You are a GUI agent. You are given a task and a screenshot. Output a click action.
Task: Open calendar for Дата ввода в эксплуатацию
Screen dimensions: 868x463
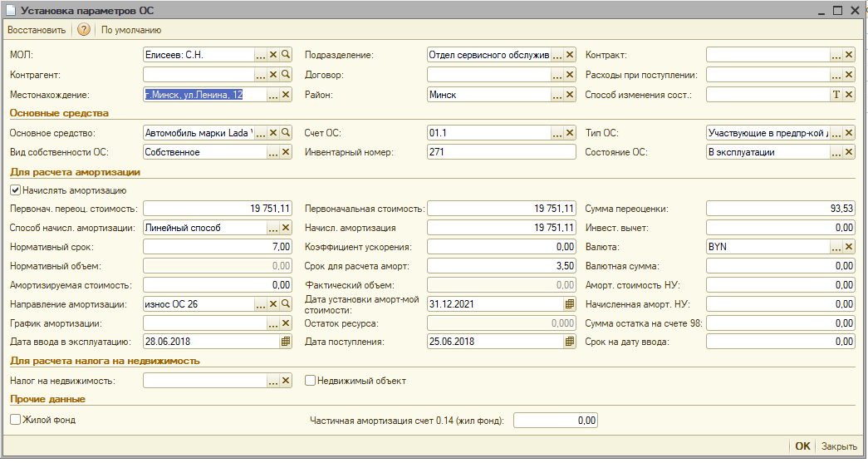click(286, 342)
